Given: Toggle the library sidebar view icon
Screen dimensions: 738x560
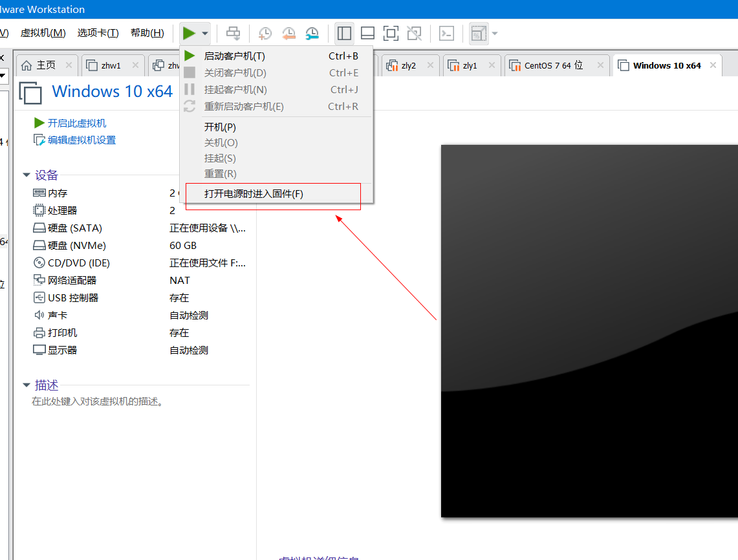Looking at the screenshot, I should 344,34.
